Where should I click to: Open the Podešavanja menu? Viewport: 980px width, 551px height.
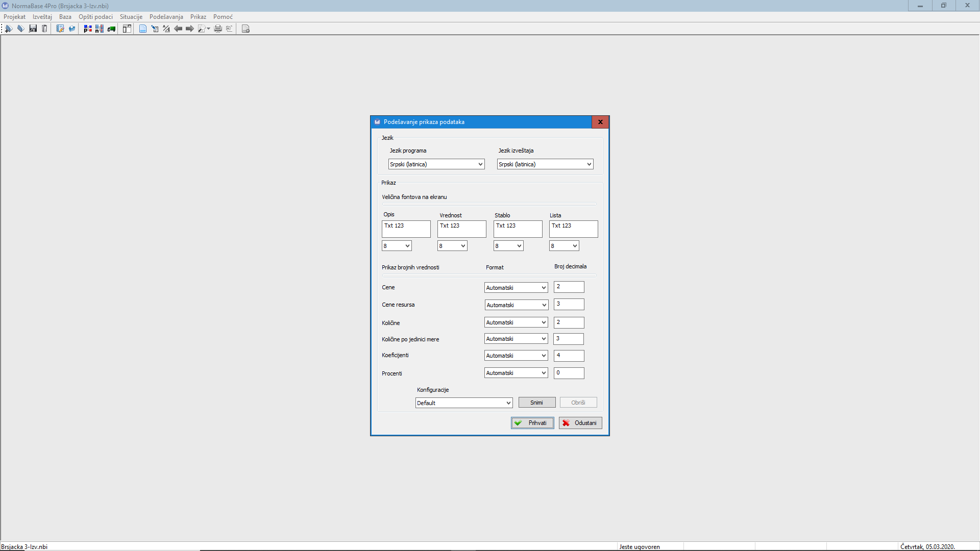pyautogui.click(x=166, y=17)
